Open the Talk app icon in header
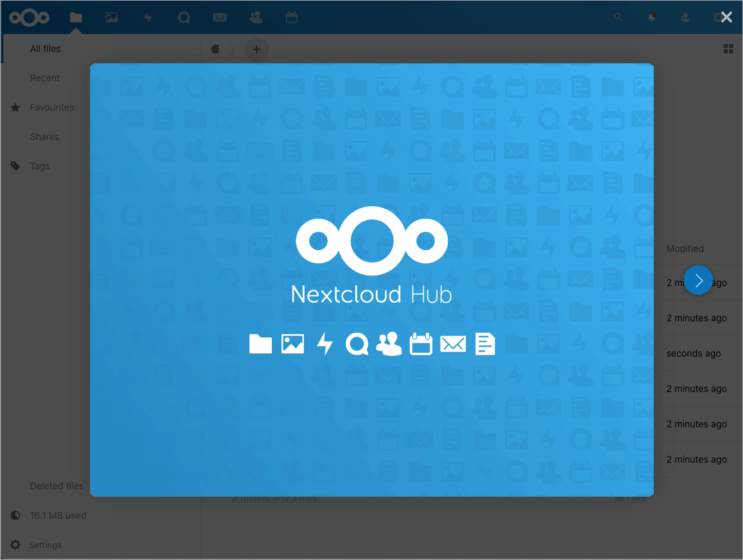This screenshot has width=743, height=560. [184, 17]
